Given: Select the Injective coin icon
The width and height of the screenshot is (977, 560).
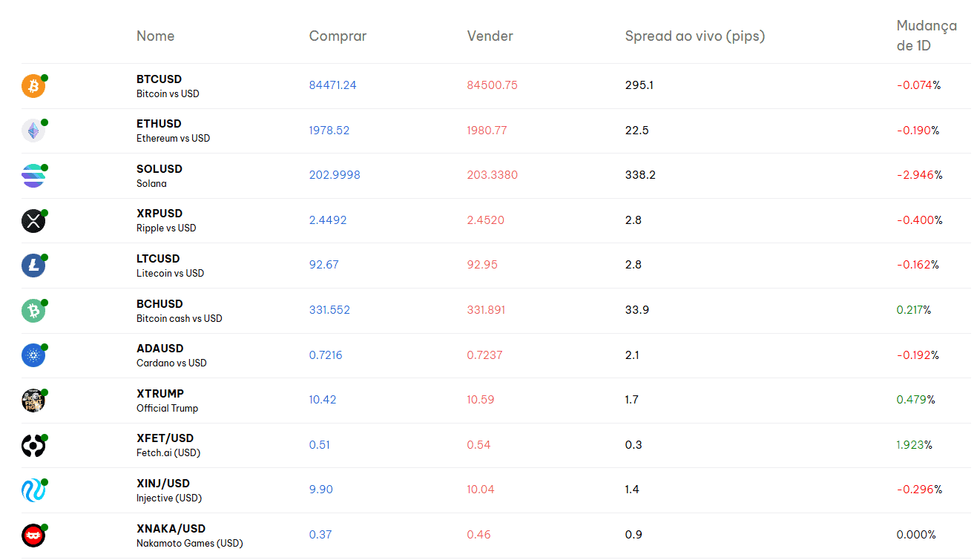Looking at the screenshot, I should 33,490.
